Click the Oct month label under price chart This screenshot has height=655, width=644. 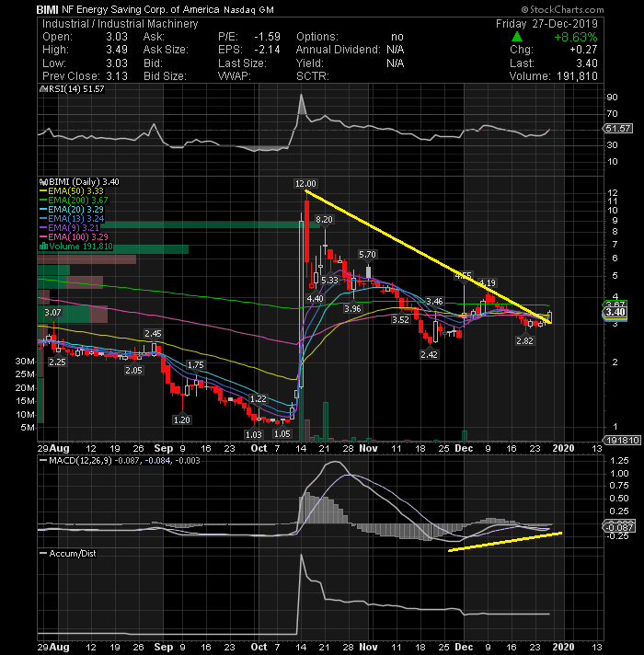(x=259, y=448)
